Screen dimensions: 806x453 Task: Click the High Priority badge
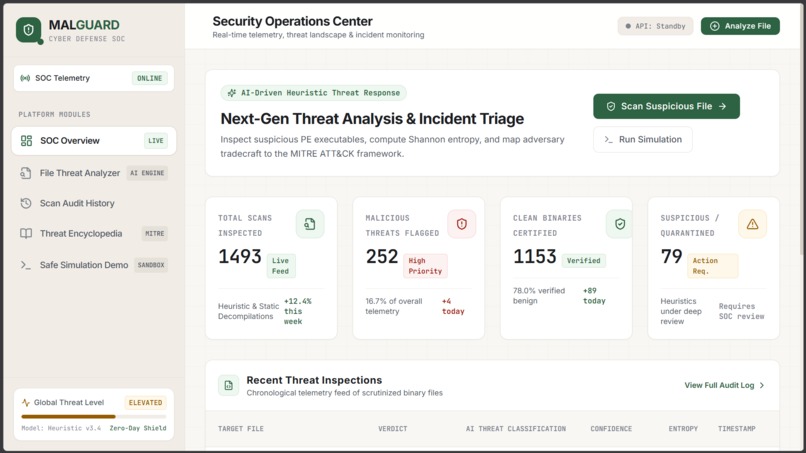425,266
